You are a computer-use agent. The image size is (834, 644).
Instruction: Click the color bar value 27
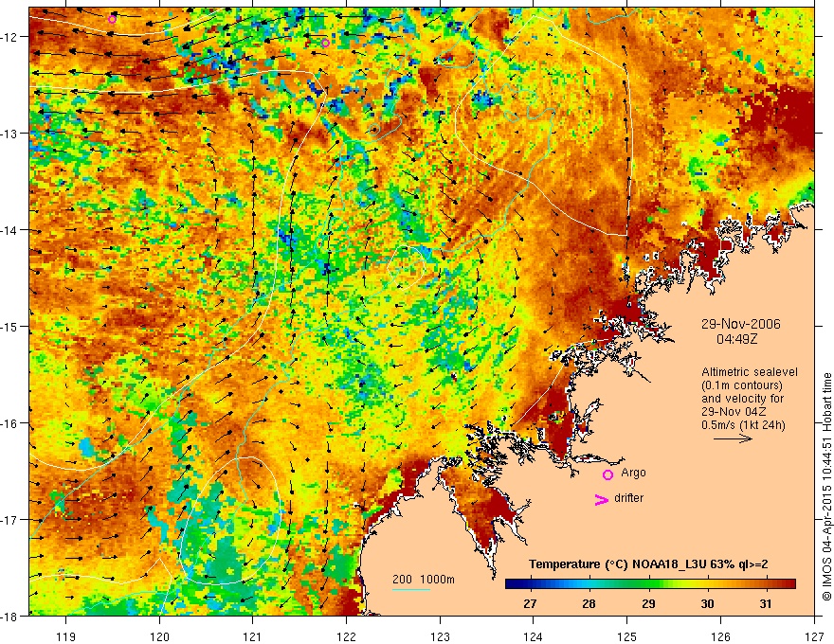[x=530, y=603]
